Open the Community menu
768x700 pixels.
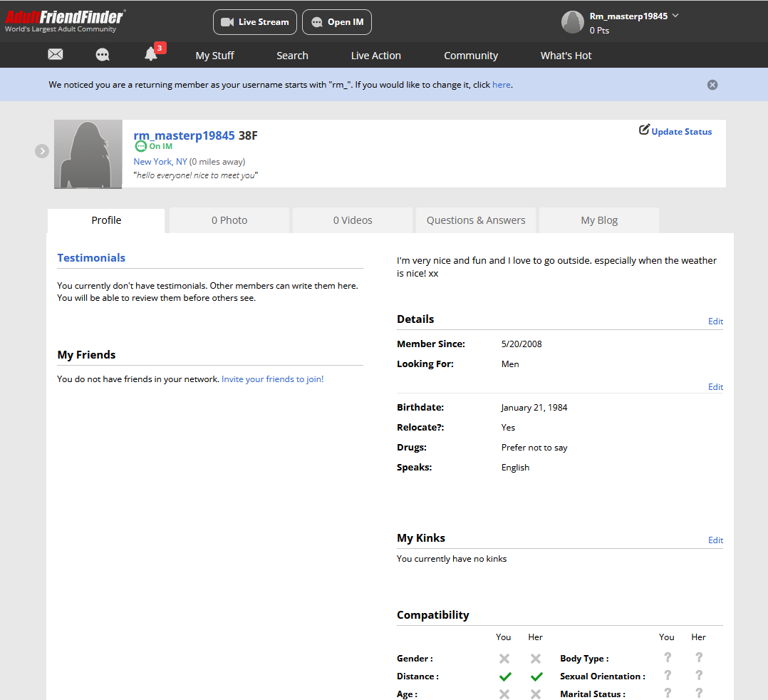click(471, 56)
